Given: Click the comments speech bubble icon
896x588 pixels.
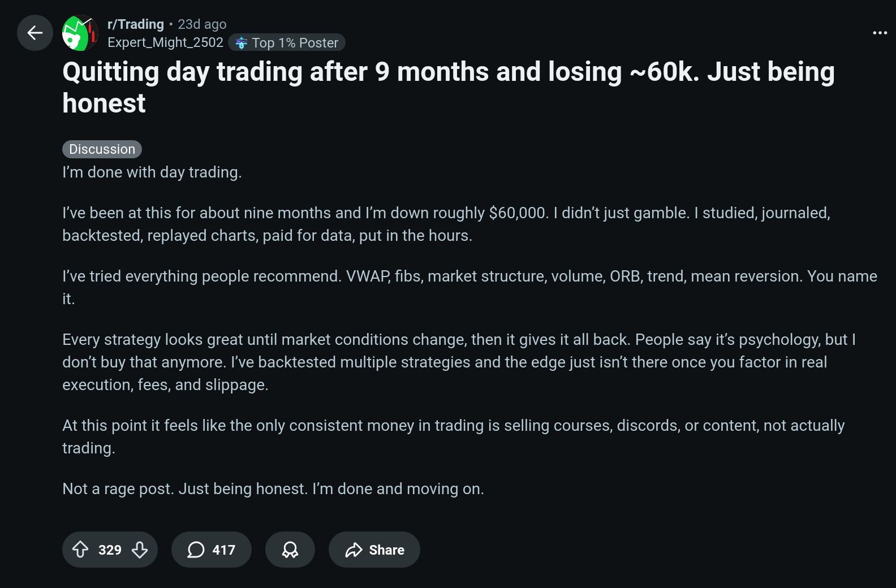Looking at the screenshot, I should [196, 550].
